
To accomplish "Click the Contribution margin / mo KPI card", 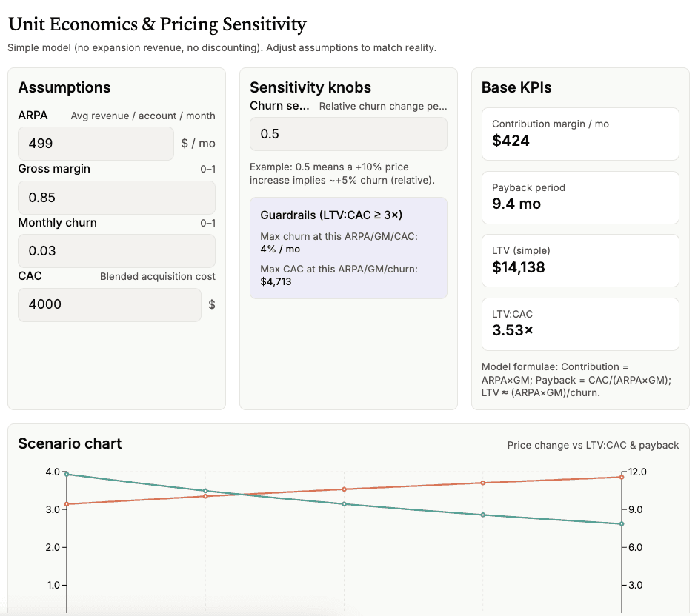I will tap(580, 134).
